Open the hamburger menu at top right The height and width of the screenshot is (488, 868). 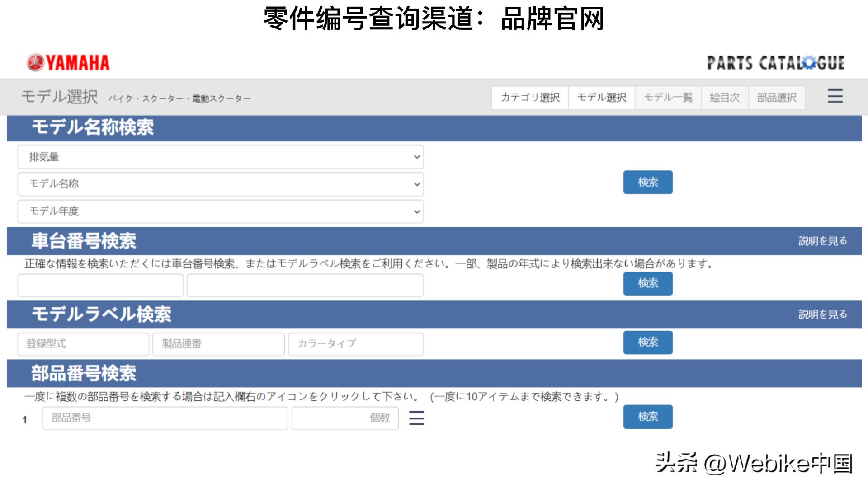tap(835, 97)
